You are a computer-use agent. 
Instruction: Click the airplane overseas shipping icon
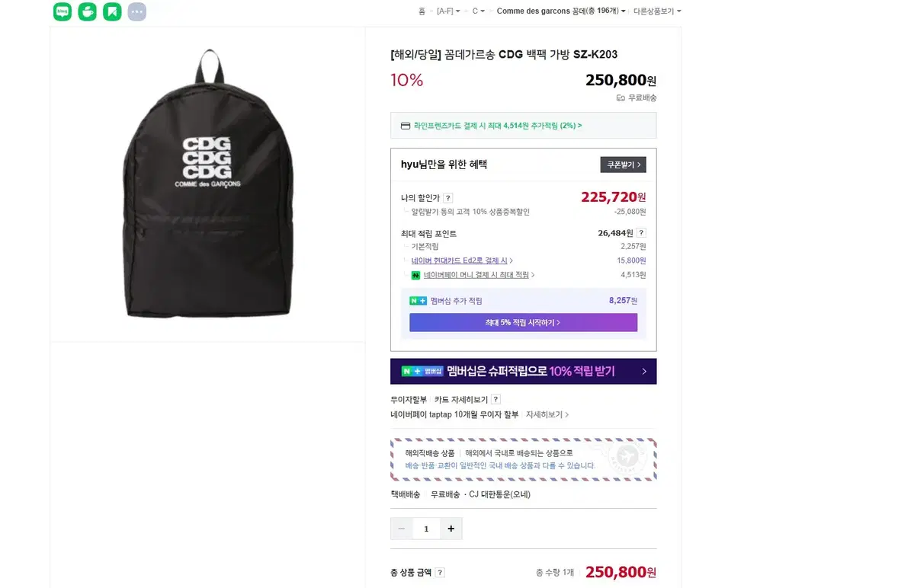627,458
